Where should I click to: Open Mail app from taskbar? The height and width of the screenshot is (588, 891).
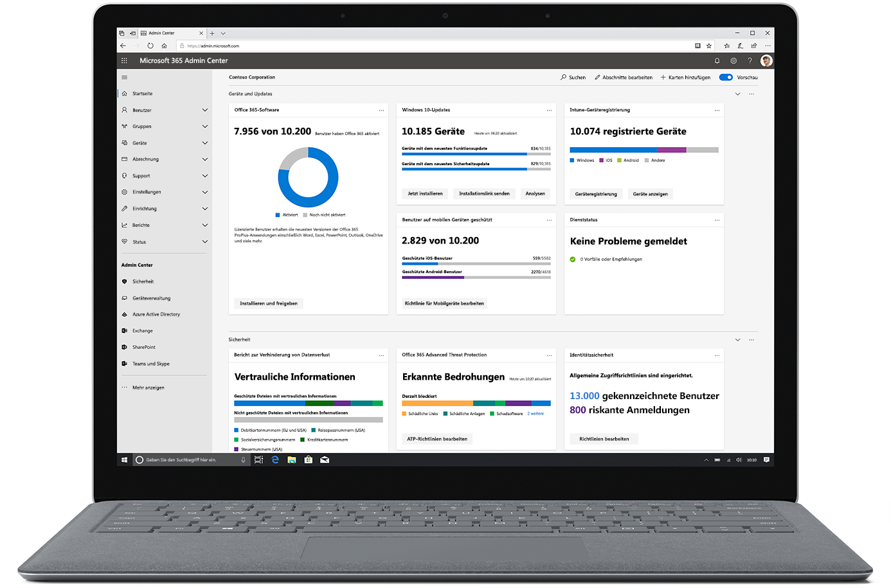325,459
